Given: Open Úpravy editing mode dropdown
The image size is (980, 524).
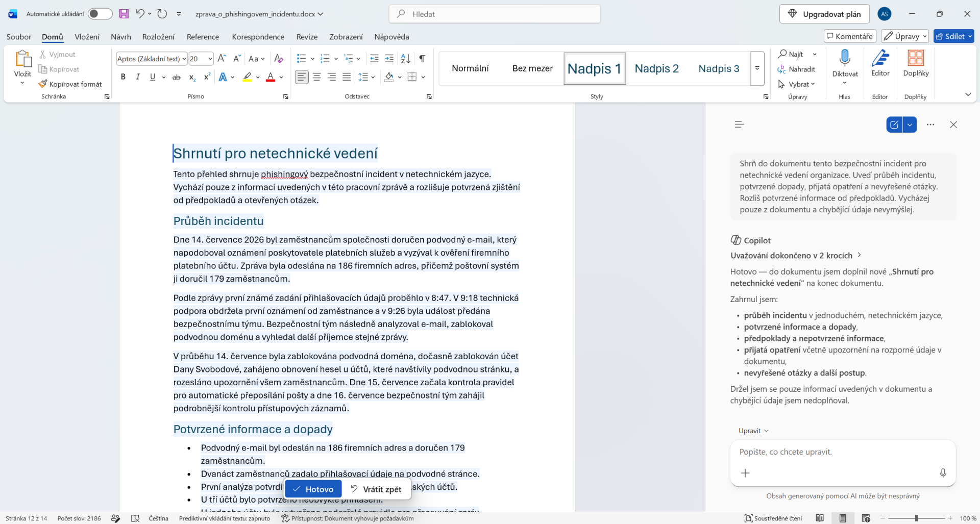Looking at the screenshot, I should pos(905,36).
